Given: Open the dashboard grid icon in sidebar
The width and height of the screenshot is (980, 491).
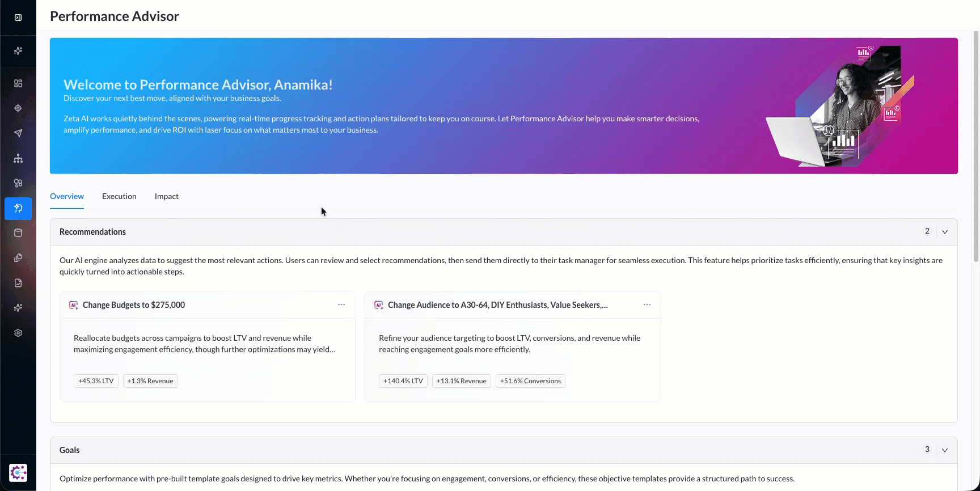Looking at the screenshot, I should click(x=18, y=83).
